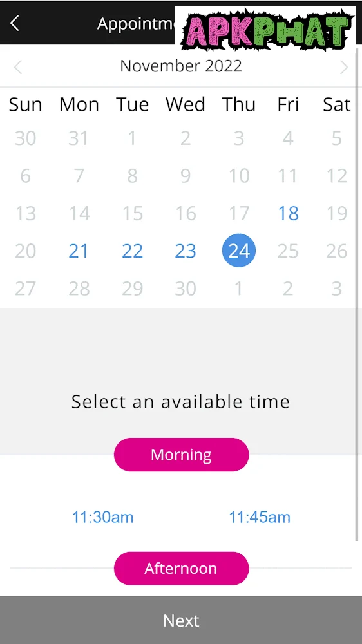Tap the Appointment header title

click(x=137, y=24)
